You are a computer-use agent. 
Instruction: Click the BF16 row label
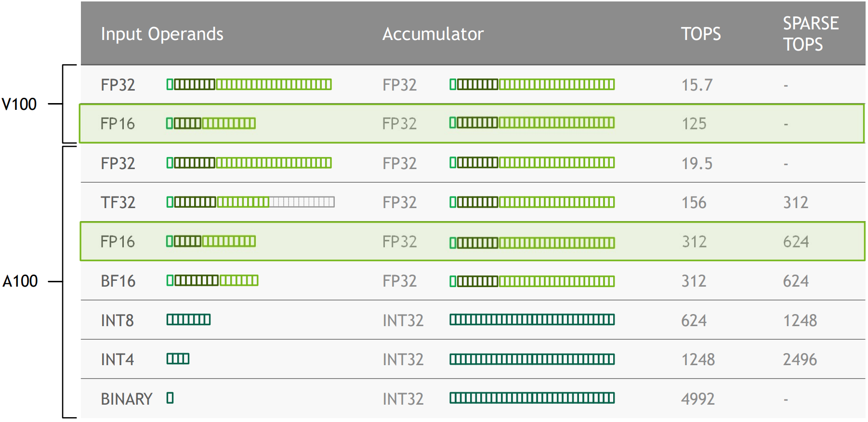pyautogui.click(x=118, y=281)
